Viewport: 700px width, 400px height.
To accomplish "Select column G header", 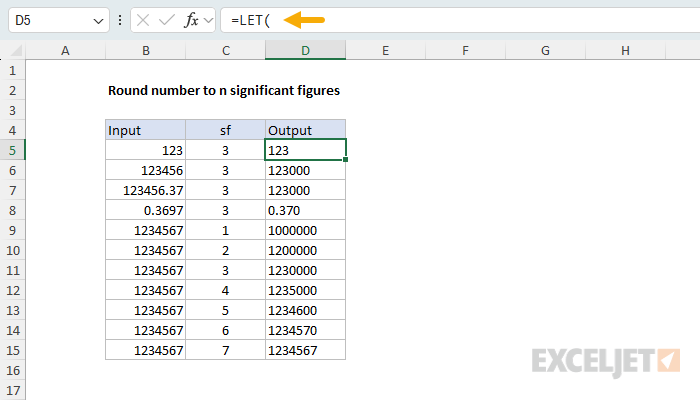I will tap(546, 50).
